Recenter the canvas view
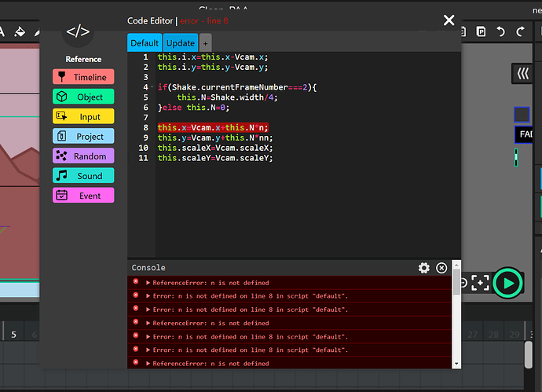Viewport: 542px width, 392px height. click(480, 283)
